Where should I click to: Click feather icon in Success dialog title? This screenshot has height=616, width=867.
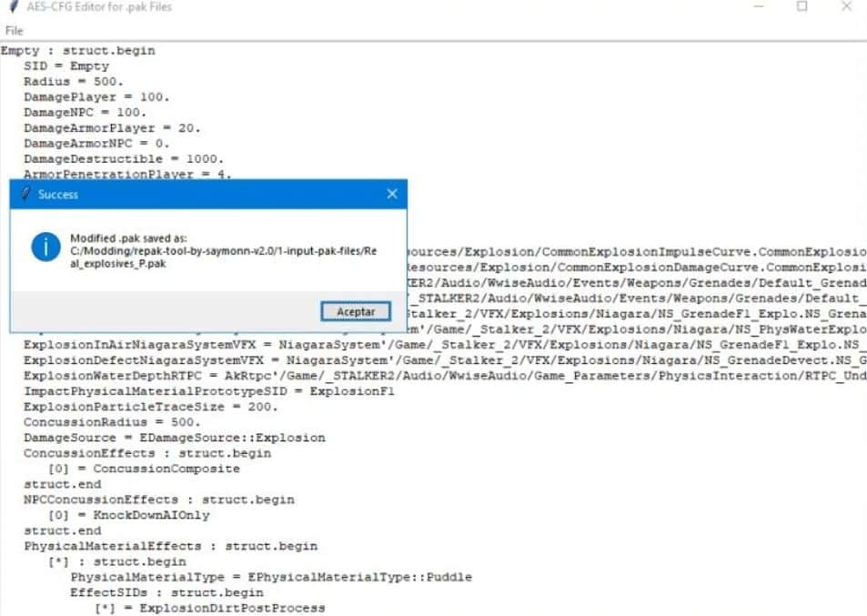click(x=25, y=194)
